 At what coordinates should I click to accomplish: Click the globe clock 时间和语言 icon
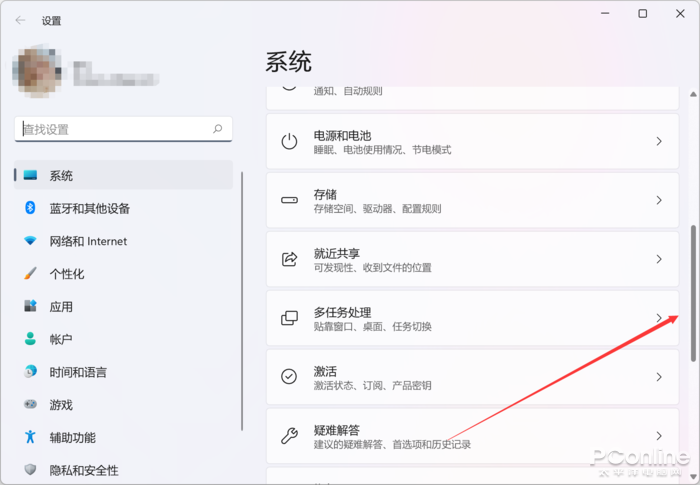(30, 371)
